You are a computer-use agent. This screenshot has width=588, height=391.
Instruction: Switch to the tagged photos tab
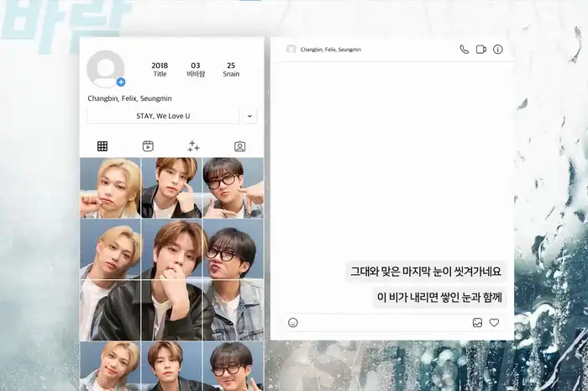tap(239, 146)
